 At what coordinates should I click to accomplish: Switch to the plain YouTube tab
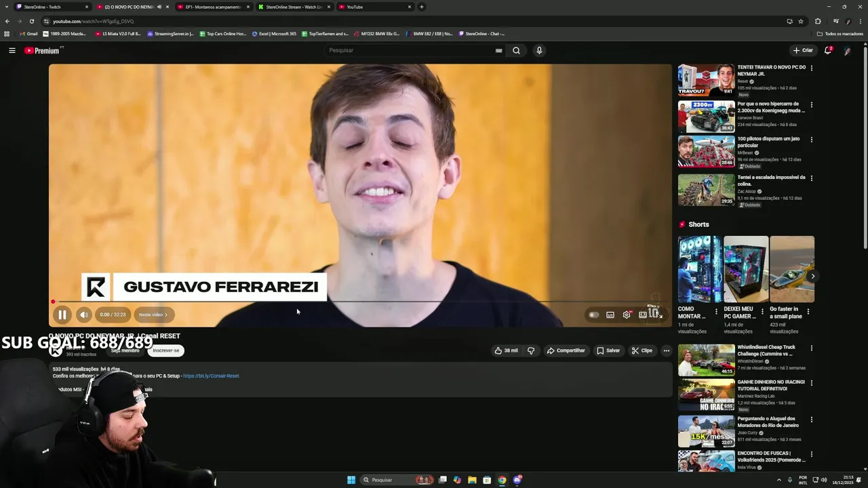(x=374, y=7)
